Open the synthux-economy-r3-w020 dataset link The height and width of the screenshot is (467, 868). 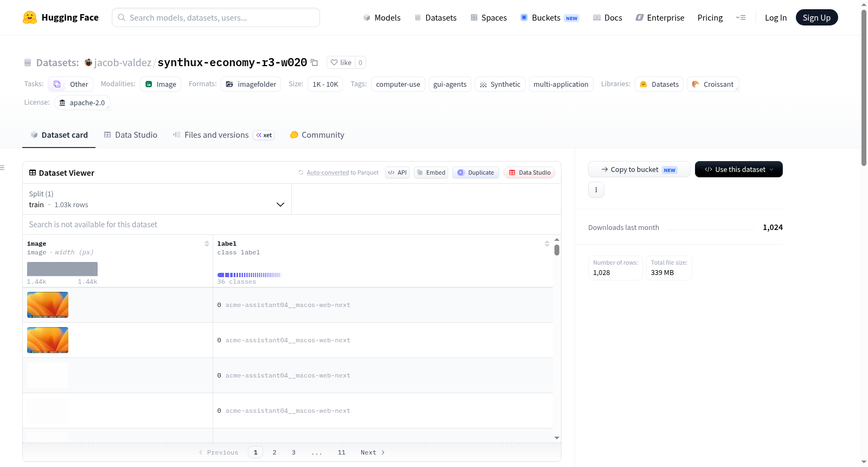pyautogui.click(x=232, y=62)
